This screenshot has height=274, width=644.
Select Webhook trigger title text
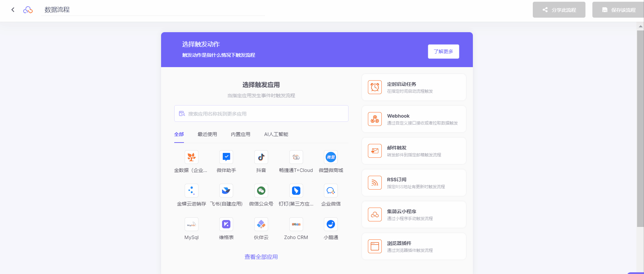(x=398, y=116)
